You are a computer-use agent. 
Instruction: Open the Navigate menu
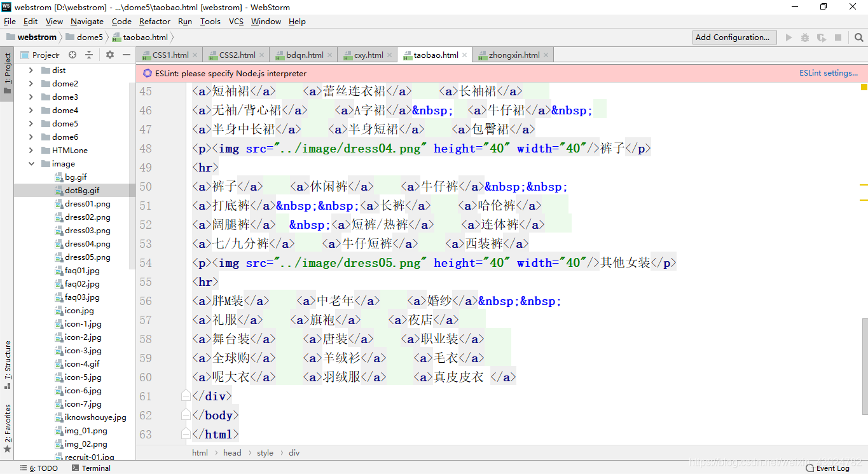[87, 22]
